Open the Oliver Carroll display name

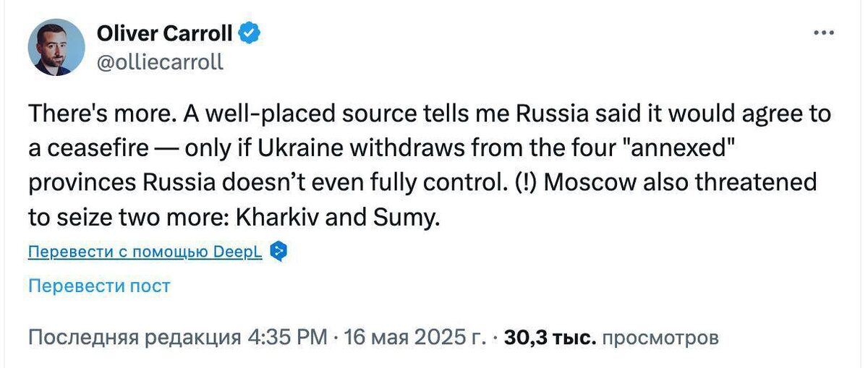pos(165,33)
